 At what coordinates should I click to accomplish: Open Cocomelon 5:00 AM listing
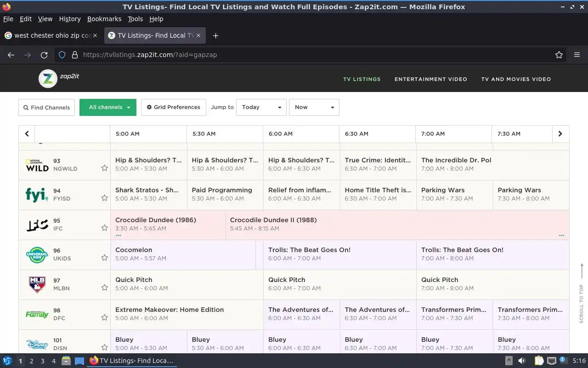[x=183, y=255]
